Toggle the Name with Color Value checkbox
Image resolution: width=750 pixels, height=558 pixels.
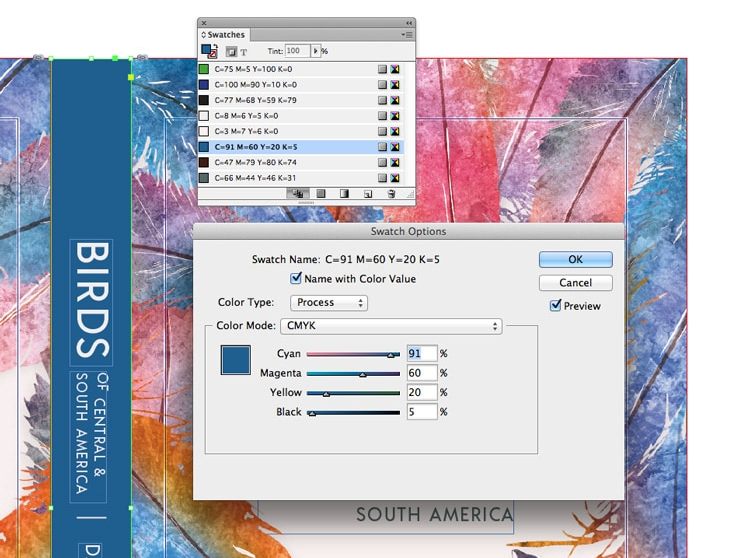point(296,278)
